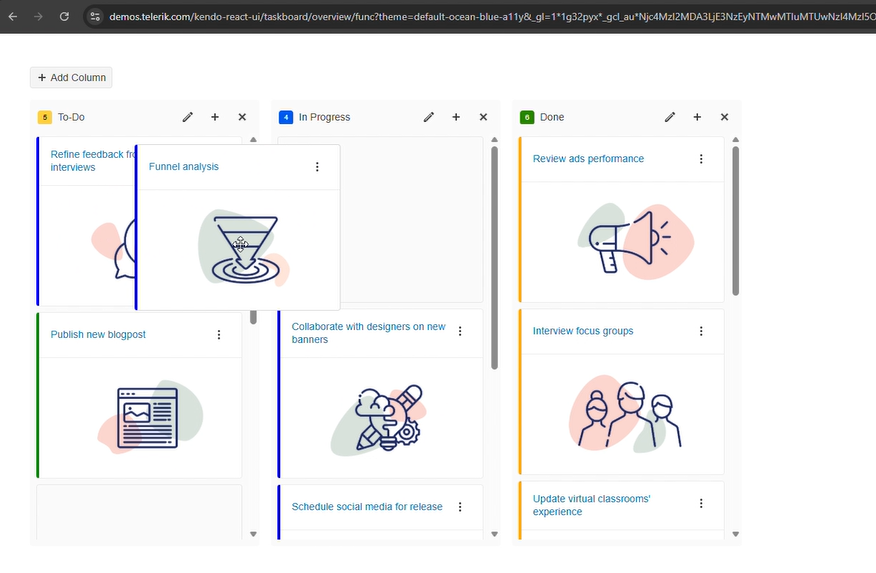The width and height of the screenshot is (876, 573).
Task: Click the megaphone image in Review ads card
Action: [621, 241]
